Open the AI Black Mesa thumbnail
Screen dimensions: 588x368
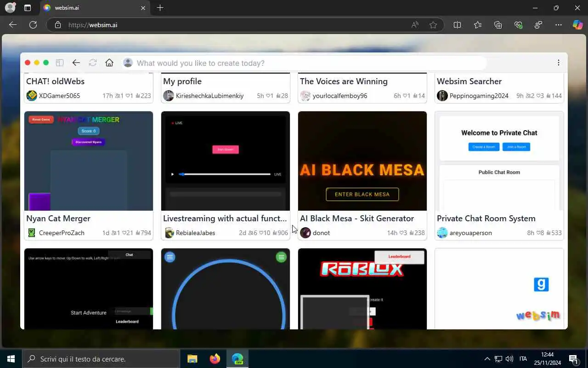(x=362, y=161)
